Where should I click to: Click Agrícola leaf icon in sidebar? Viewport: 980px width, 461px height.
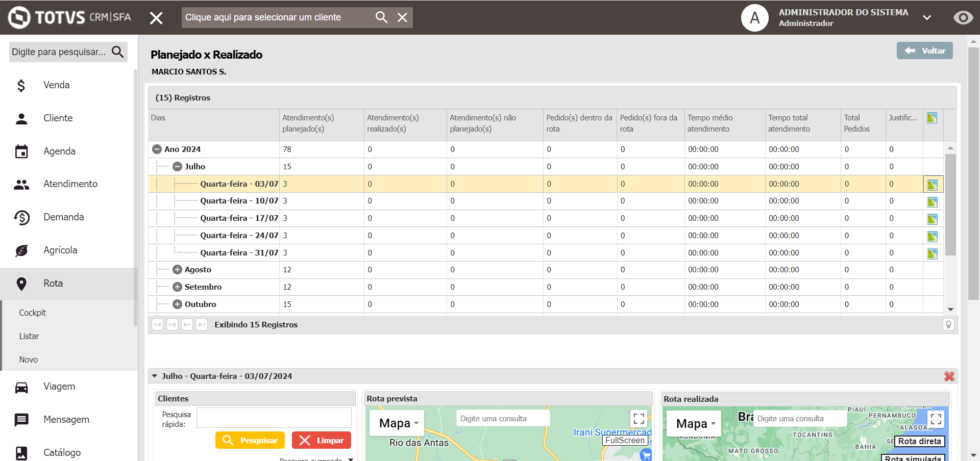(21, 250)
